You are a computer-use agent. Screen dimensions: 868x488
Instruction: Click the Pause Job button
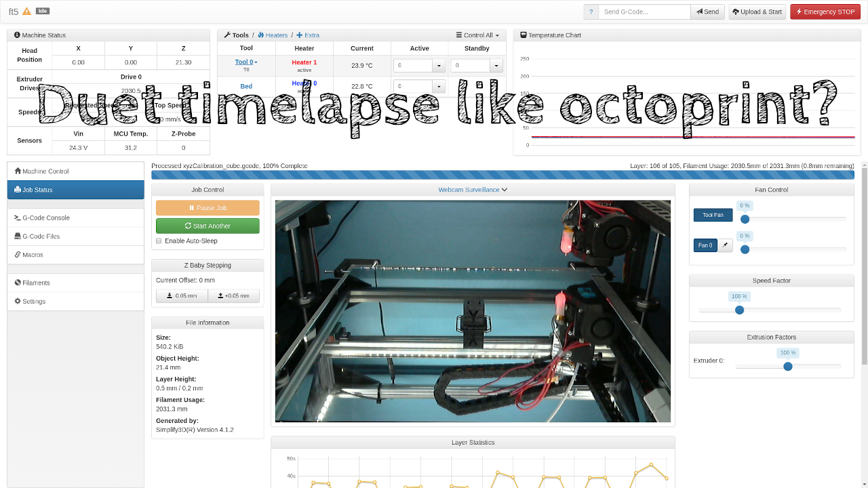click(x=208, y=208)
